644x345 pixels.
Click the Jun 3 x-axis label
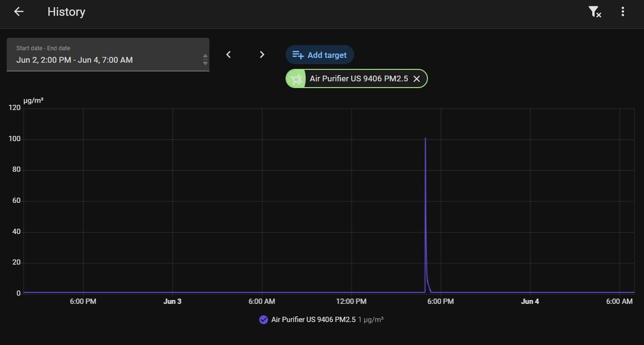[x=172, y=301]
